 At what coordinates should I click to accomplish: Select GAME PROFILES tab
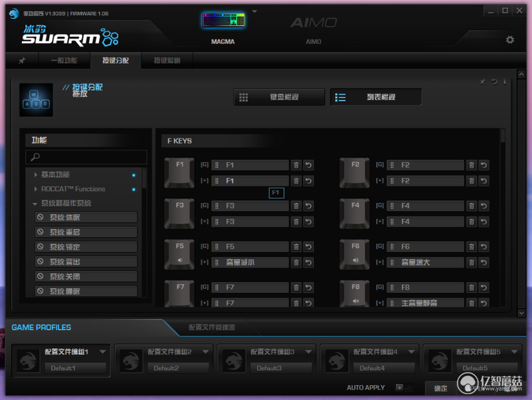41,327
